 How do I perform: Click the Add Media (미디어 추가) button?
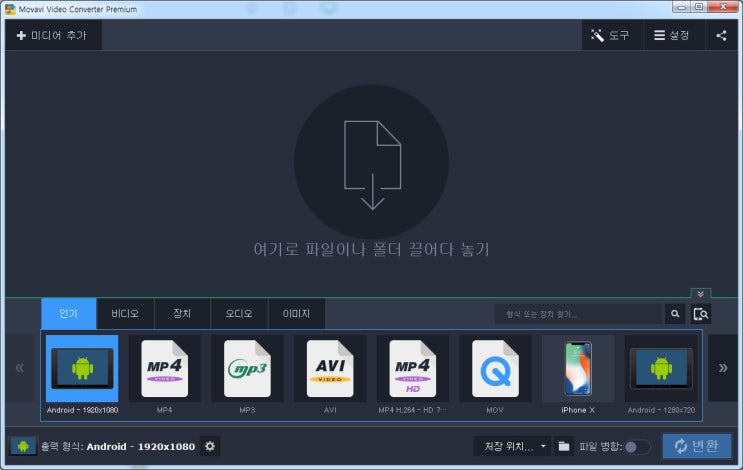53,35
